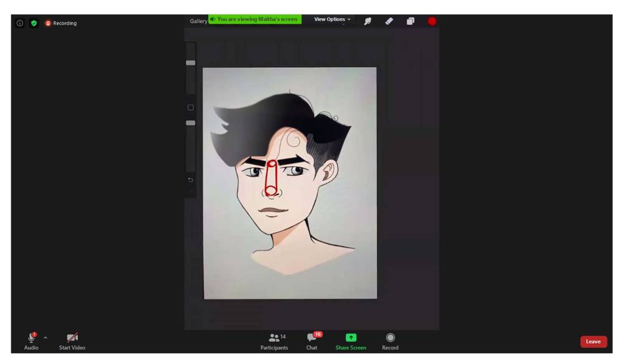Open the Chat panel
623x364 pixels.
tap(311, 341)
